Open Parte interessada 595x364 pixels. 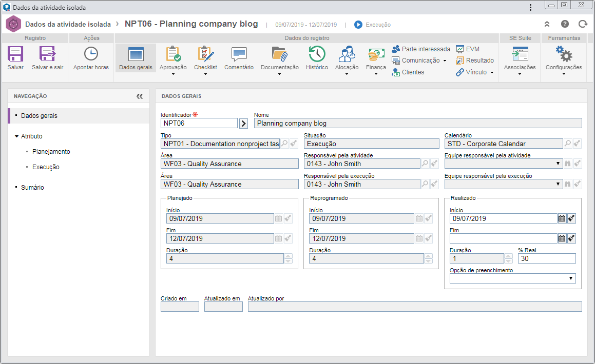pyautogui.click(x=421, y=49)
